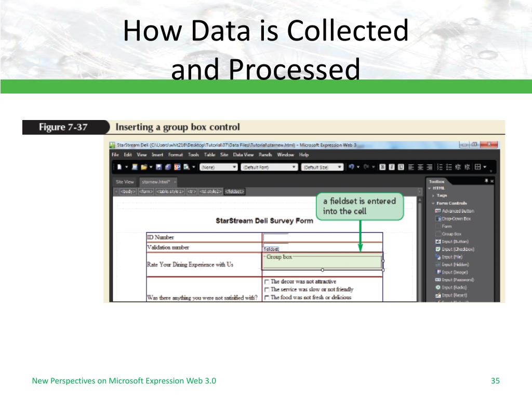This screenshot has height=399, width=532.
Task: Open the (None) style dropdown
Action: (219, 167)
